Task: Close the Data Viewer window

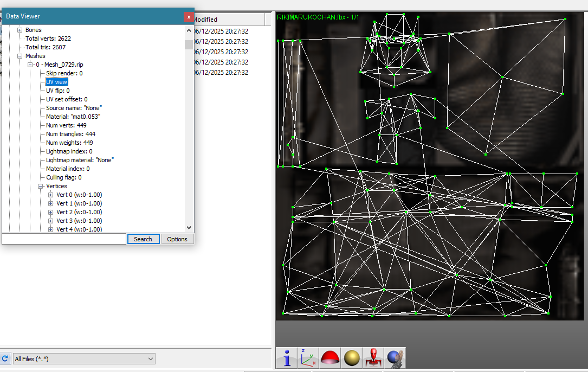Action: coord(189,17)
